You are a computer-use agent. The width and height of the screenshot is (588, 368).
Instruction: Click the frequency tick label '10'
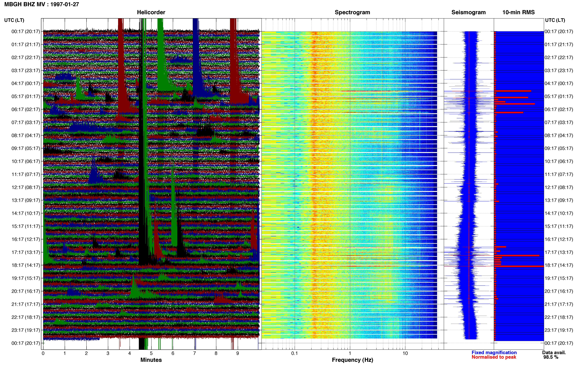[x=405, y=353]
